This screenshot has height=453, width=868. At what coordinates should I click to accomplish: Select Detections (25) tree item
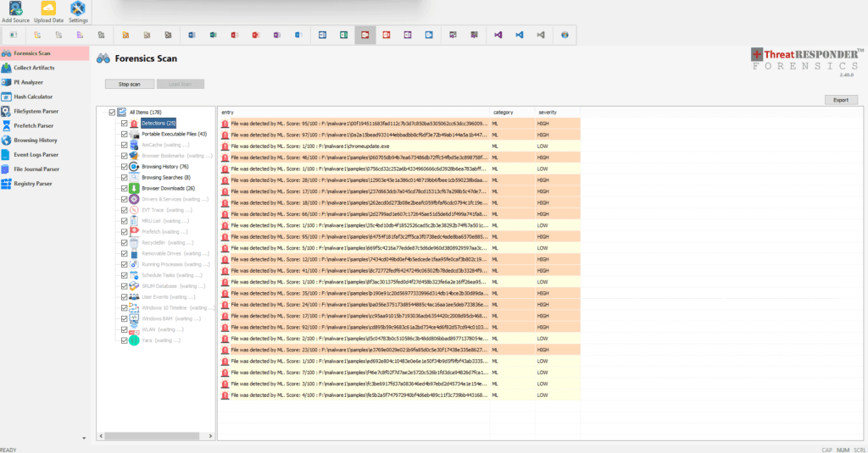point(159,124)
